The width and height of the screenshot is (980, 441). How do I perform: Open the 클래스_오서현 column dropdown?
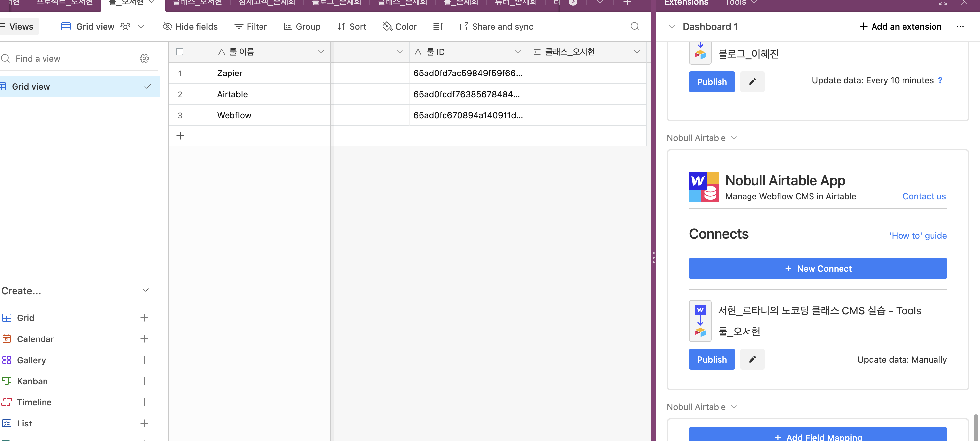pyautogui.click(x=637, y=52)
